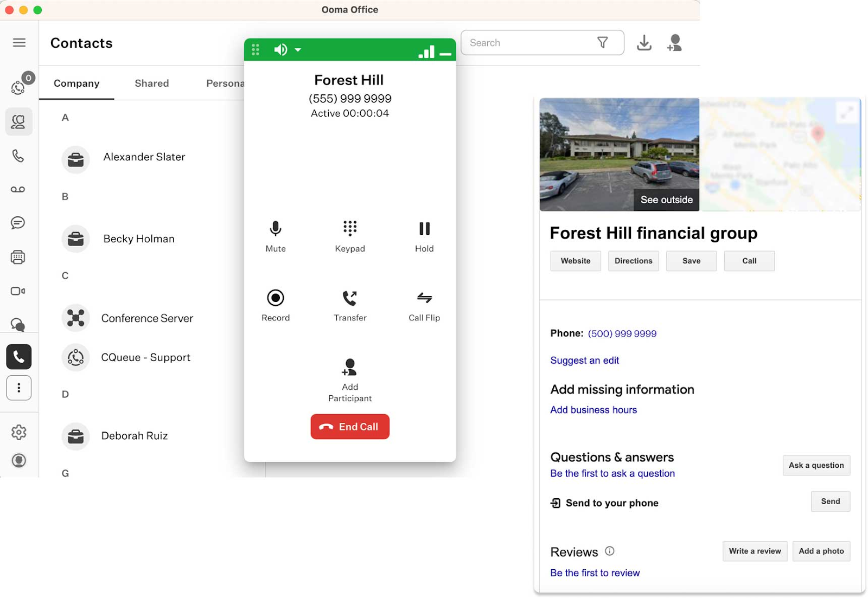Expand the map with the corner arrows icon
This screenshot has height=598, width=868.
point(846,112)
